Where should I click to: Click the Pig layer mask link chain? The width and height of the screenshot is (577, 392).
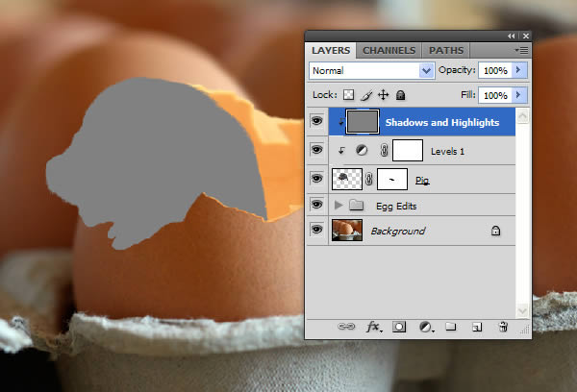(x=369, y=179)
